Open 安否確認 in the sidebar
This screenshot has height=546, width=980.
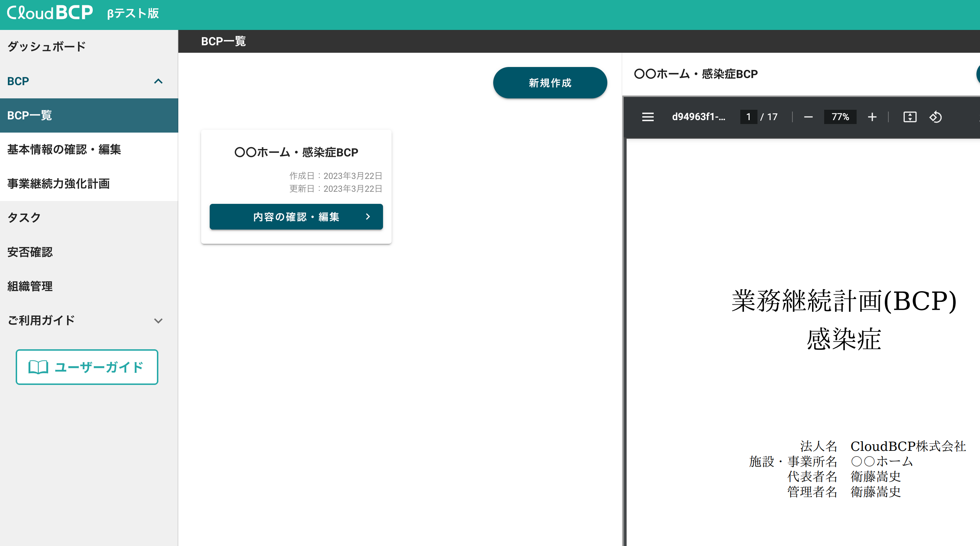coord(30,252)
